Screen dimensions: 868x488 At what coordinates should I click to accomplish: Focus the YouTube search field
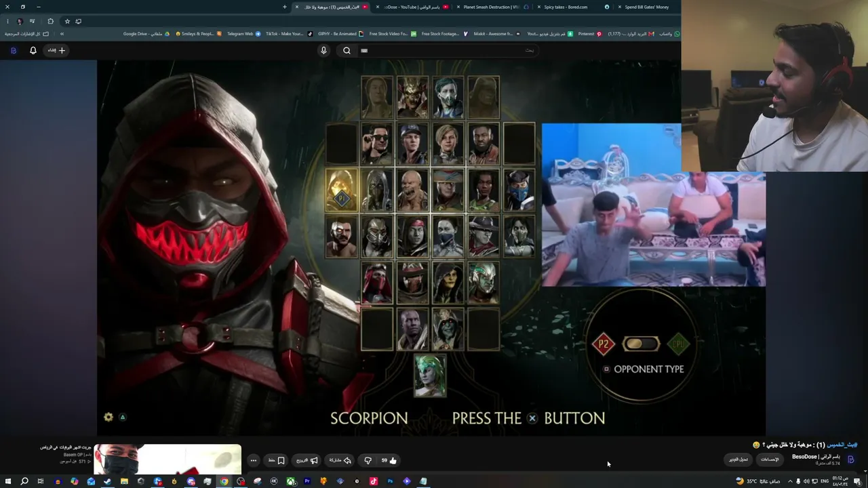pos(448,50)
